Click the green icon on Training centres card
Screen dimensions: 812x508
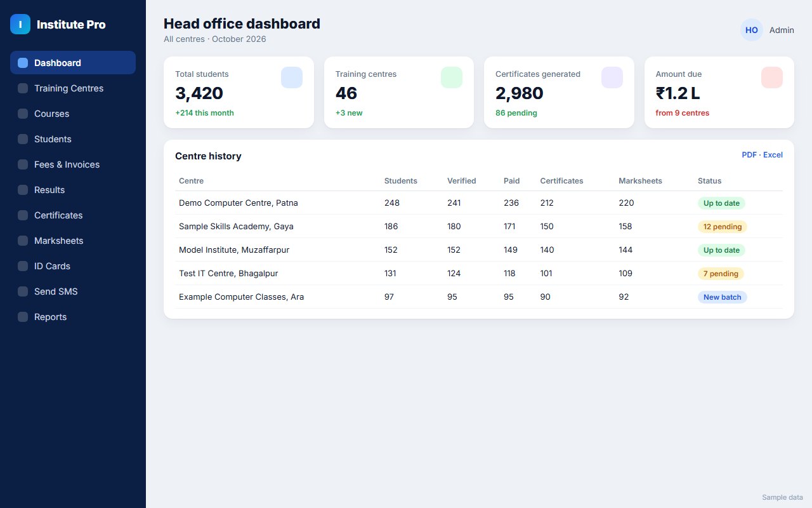(452, 77)
